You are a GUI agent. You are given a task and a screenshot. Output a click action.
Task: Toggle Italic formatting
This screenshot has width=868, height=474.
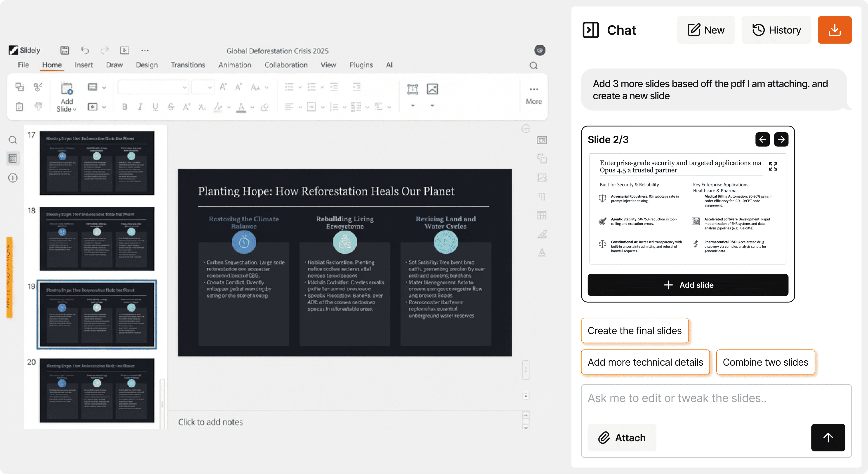click(x=140, y=107)
